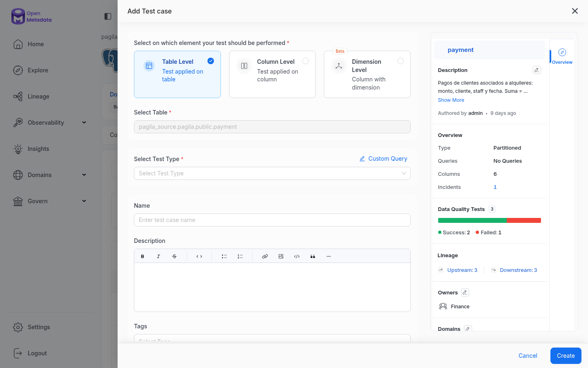Click Downstream: 3 lineage link
This screenshot has height=368, width=588.
[518, 270]
